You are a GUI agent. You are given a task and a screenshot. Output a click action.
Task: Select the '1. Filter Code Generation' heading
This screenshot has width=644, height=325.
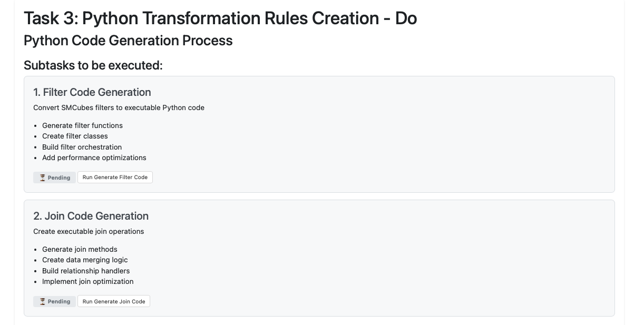point(92,92)
